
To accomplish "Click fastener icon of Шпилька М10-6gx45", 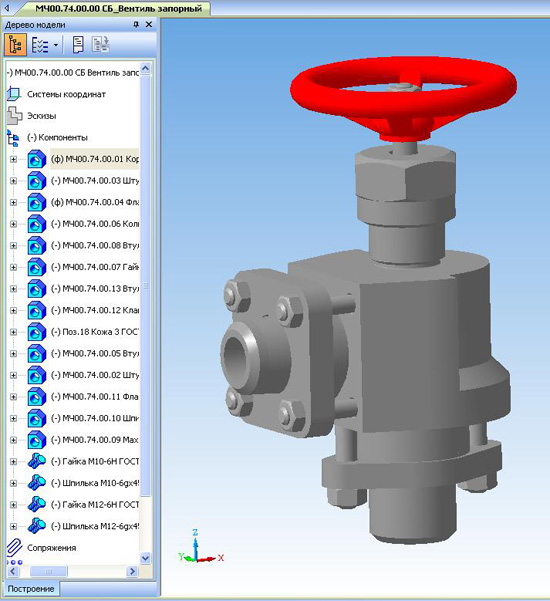I will click(37, 483).
